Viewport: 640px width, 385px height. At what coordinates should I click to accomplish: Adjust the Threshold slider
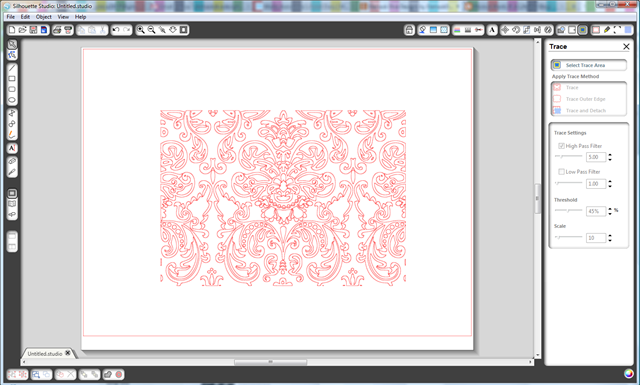(x=569, y=210)
